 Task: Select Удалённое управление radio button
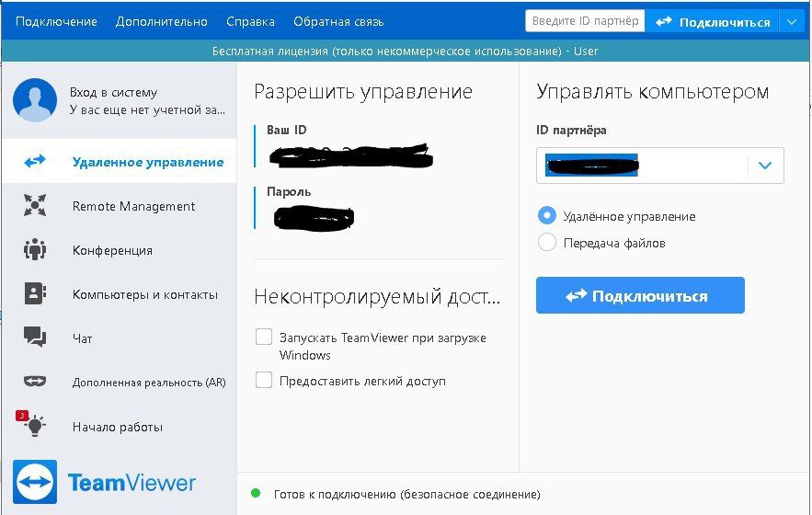547,215
